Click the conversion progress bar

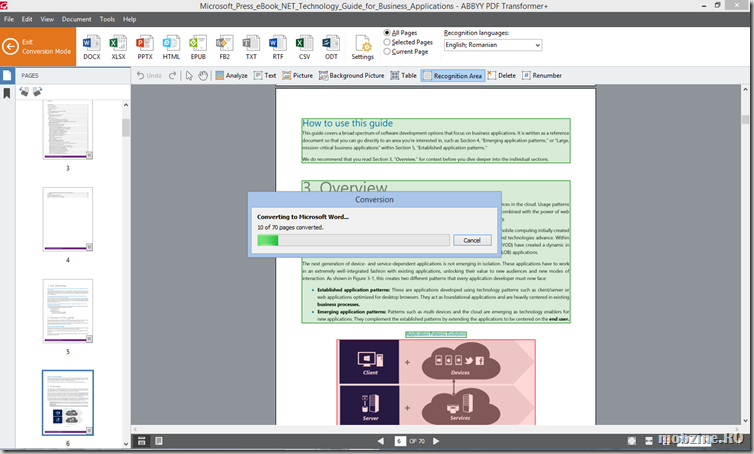coord(353,240)
